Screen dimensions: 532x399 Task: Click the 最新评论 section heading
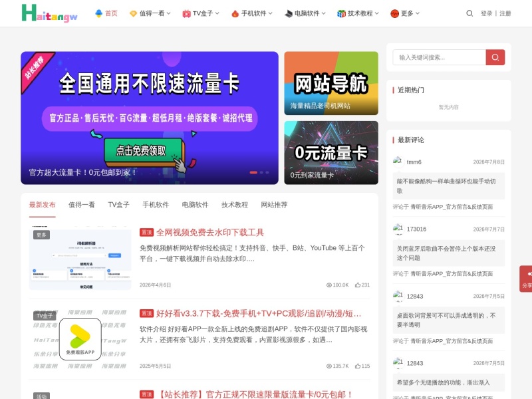[x=411, y=140]
